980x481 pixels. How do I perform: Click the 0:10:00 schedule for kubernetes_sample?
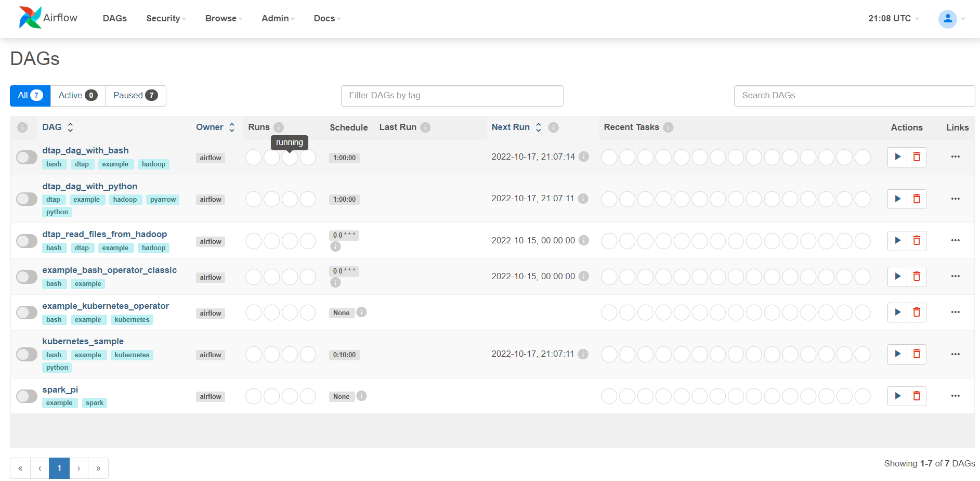tap(344, 355)
